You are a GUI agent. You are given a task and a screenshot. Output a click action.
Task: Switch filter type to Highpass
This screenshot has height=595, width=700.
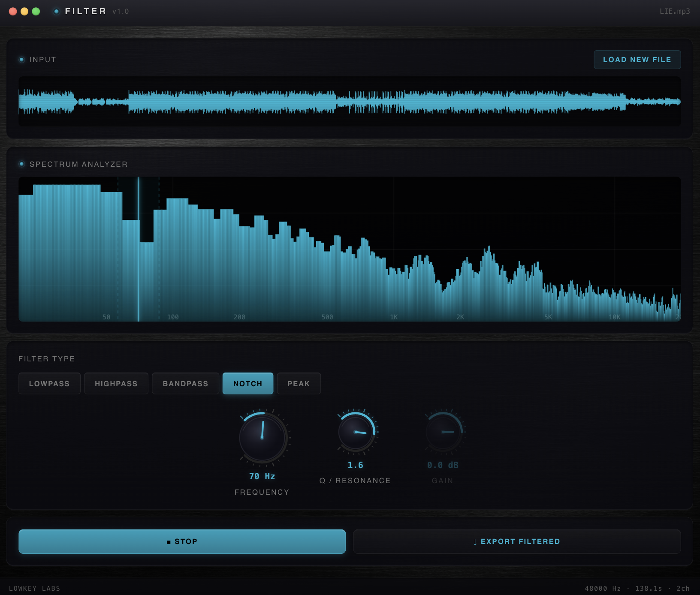116,384
